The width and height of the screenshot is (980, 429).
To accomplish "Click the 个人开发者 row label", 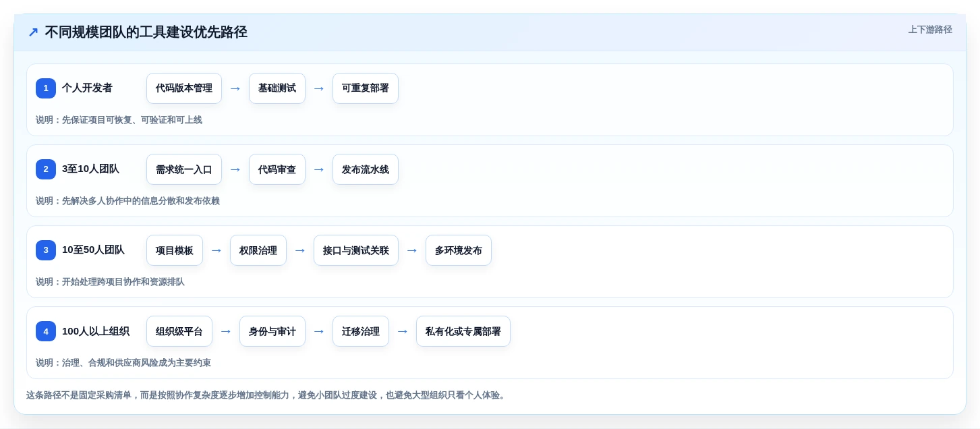I will click(x=87, y=88).
